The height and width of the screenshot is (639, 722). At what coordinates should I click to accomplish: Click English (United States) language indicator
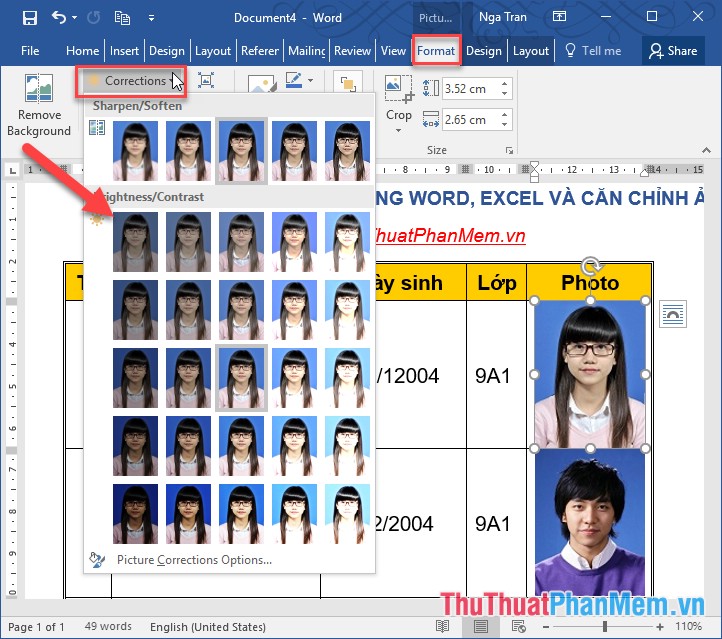[x=208, y=627]
